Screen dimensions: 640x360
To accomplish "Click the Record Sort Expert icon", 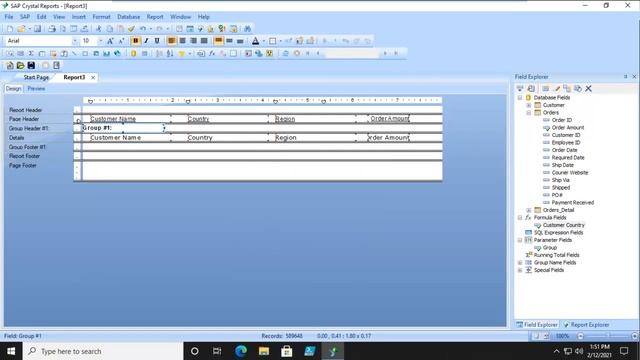I will [170, 53].
